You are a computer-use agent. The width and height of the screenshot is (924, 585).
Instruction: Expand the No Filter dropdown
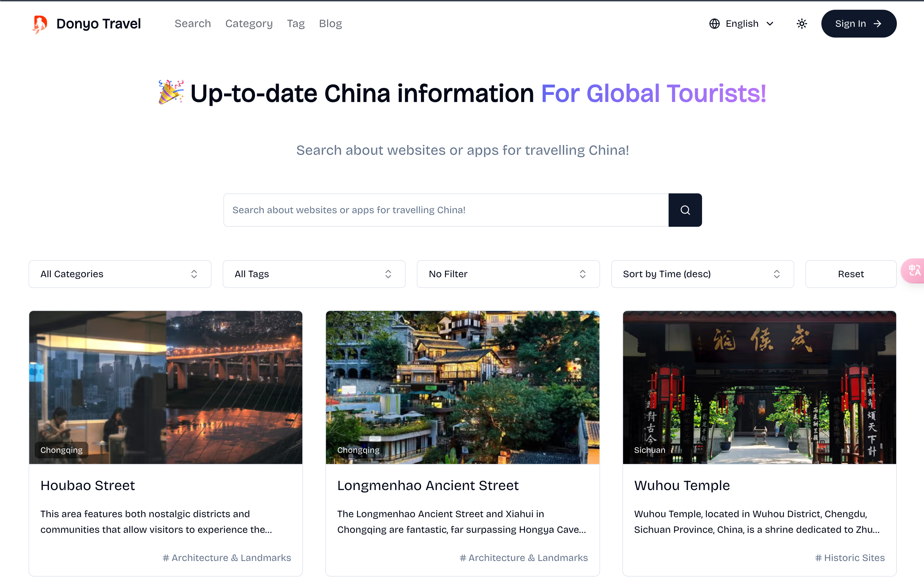point(508,274)
